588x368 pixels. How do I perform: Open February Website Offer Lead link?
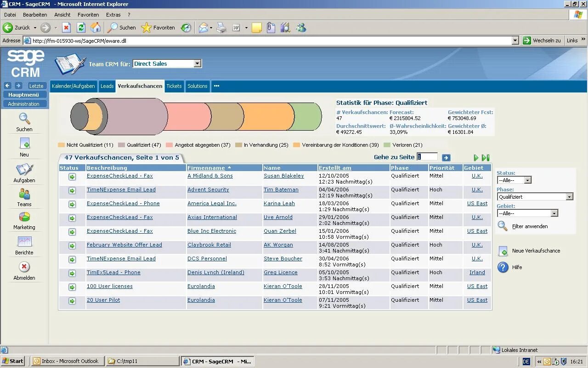pyautogui.click(x=124, y=245)
